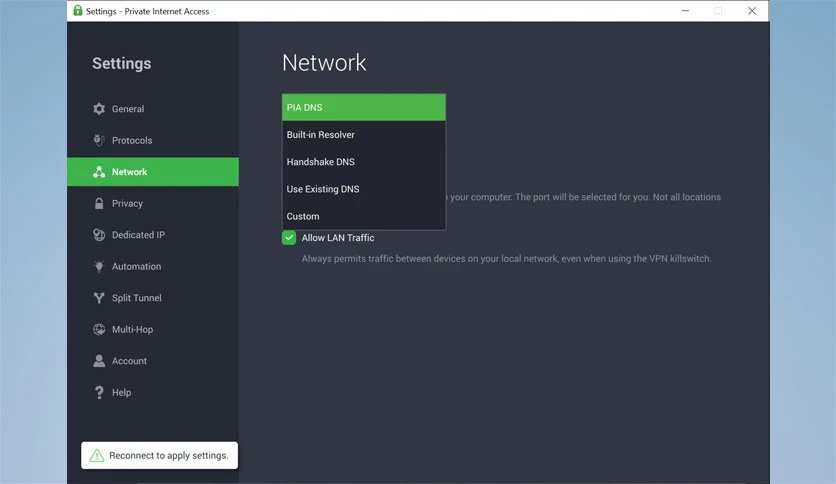
Task: Choose Use Existing DNS option
Action: [x=364, y=189]
